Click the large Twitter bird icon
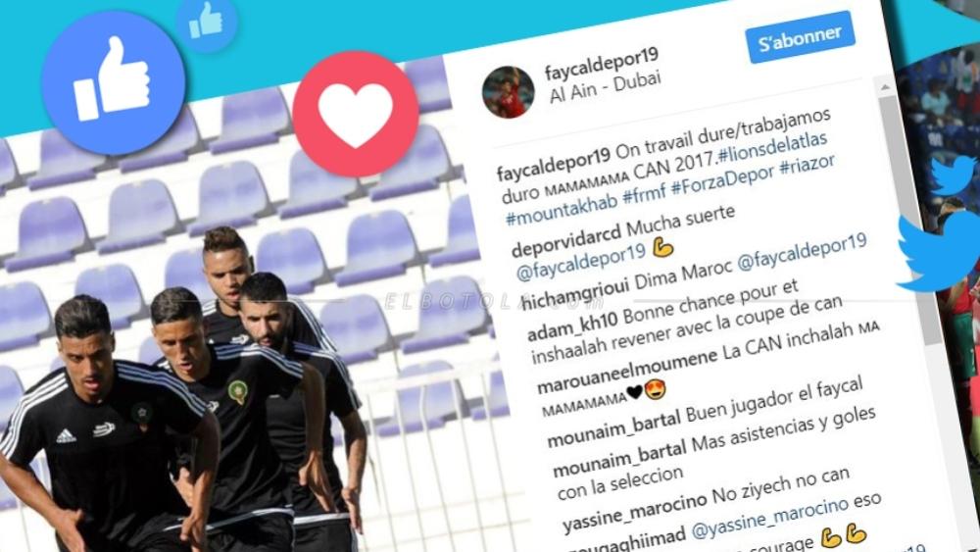Image resolution: width=980 pixels, height=552 pixels. tap(939, 251)
